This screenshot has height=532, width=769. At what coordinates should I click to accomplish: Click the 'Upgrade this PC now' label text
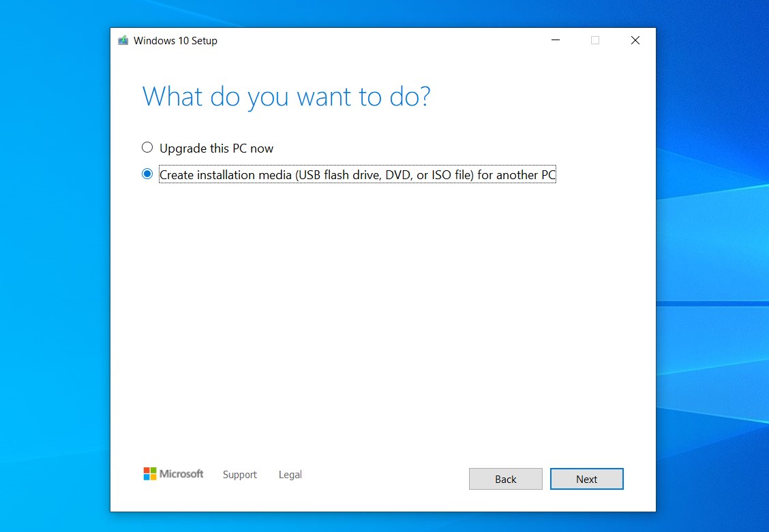216,148
